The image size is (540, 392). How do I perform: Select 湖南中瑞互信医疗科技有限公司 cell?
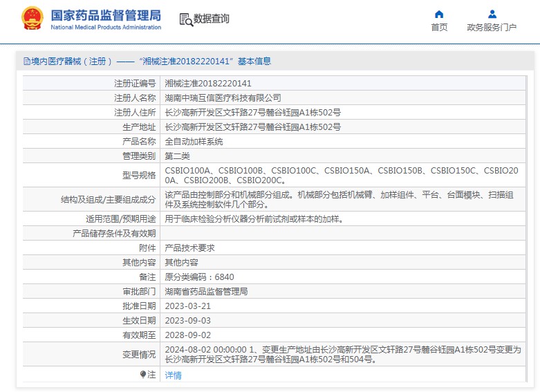pos(223,98)
